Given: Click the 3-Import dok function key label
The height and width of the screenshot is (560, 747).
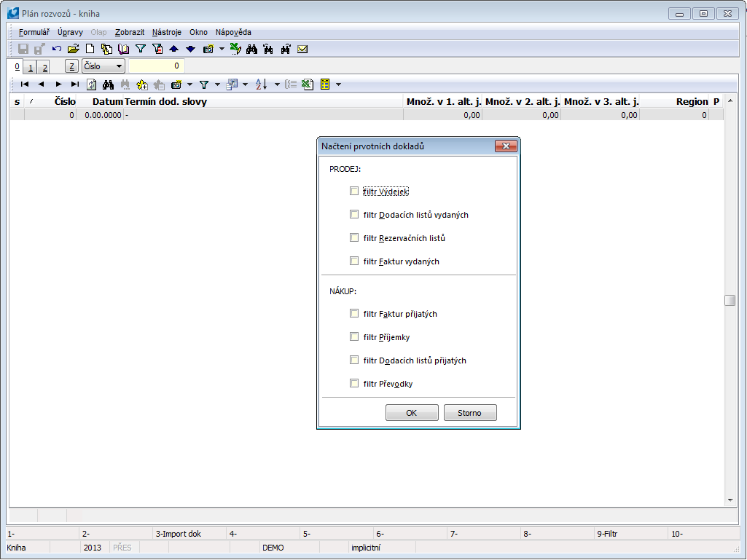Looking at the screenshot, I should coord(178,534).
